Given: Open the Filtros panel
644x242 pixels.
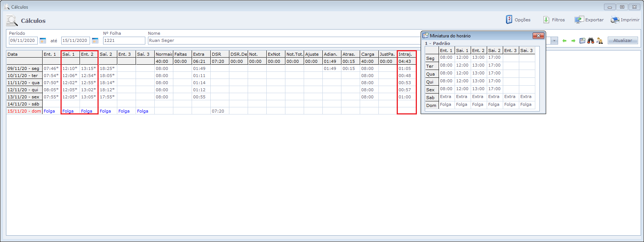Looking at the screenshot, I should click(x=554, y=20).
